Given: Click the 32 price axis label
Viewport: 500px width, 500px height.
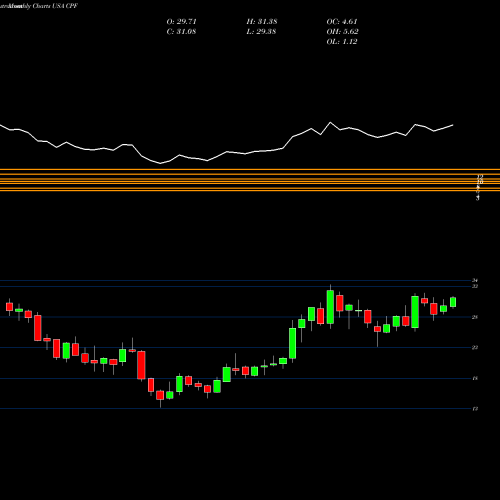Looking at the screenshot, I should coord(475,286).
